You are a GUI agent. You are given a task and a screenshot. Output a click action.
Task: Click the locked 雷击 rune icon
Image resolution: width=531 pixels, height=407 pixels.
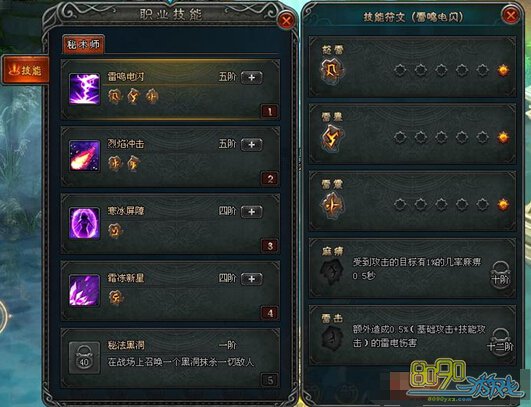(332, 339)
